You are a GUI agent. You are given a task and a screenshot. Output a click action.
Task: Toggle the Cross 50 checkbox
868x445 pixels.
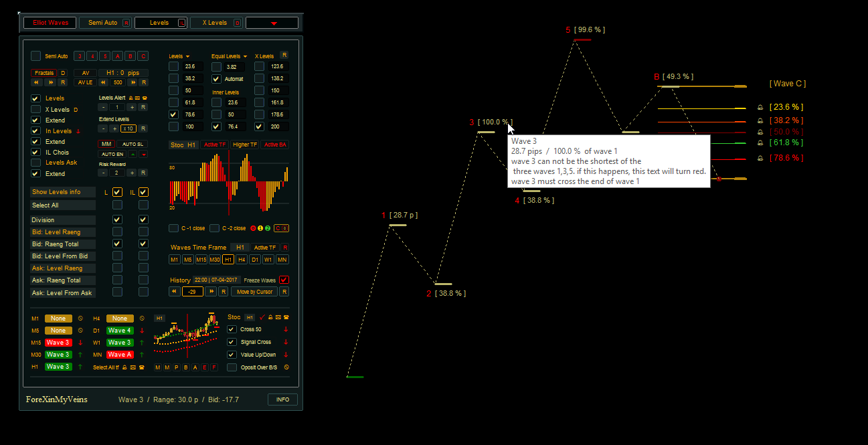click(x=232, y=329)
